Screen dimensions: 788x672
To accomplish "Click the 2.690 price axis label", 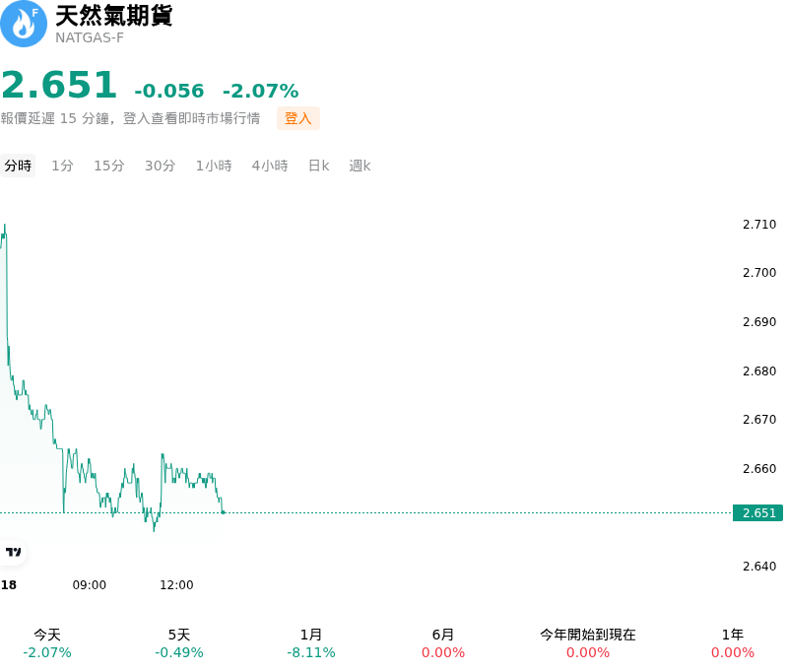I will pyautogui.click(x=759, y=321).
